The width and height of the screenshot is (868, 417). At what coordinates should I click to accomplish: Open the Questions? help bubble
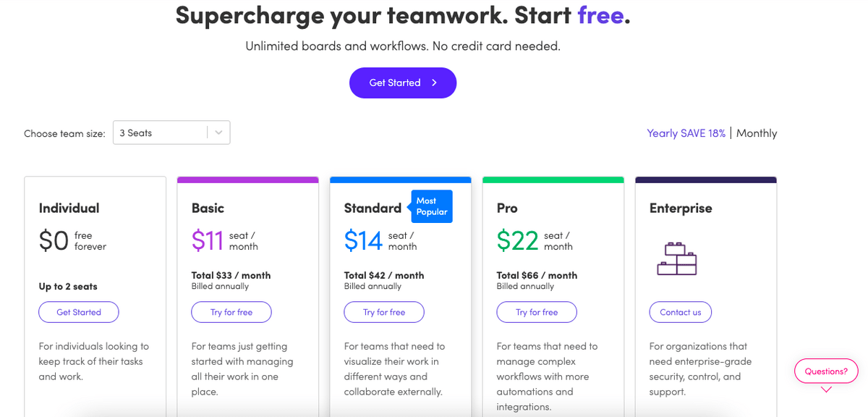826,371
